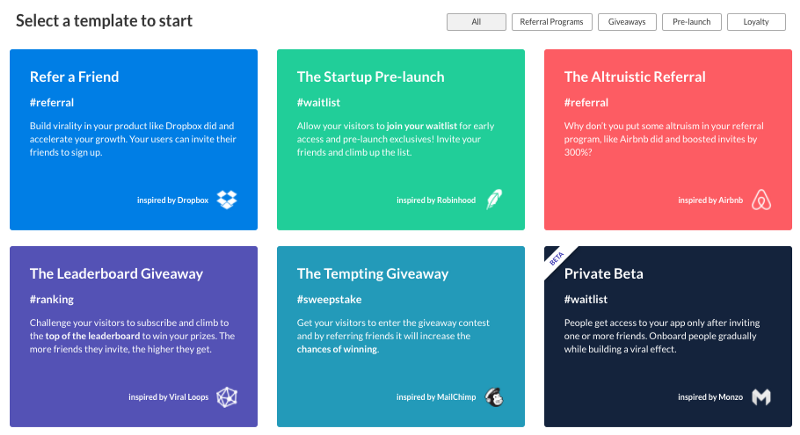The height and width of the screenshot is (435, 800).
Task: Pick The Tempting Giveaway template title
Action: (x=372, y=273)
